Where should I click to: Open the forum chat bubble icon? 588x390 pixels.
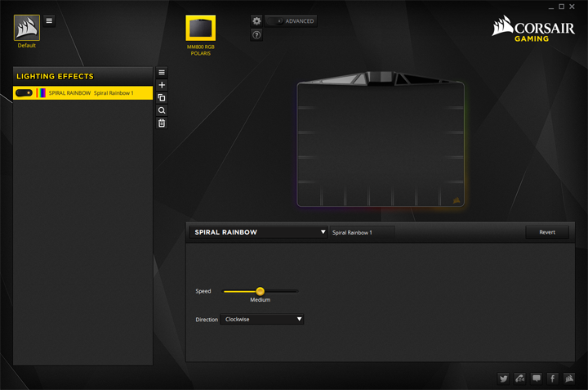537,379
